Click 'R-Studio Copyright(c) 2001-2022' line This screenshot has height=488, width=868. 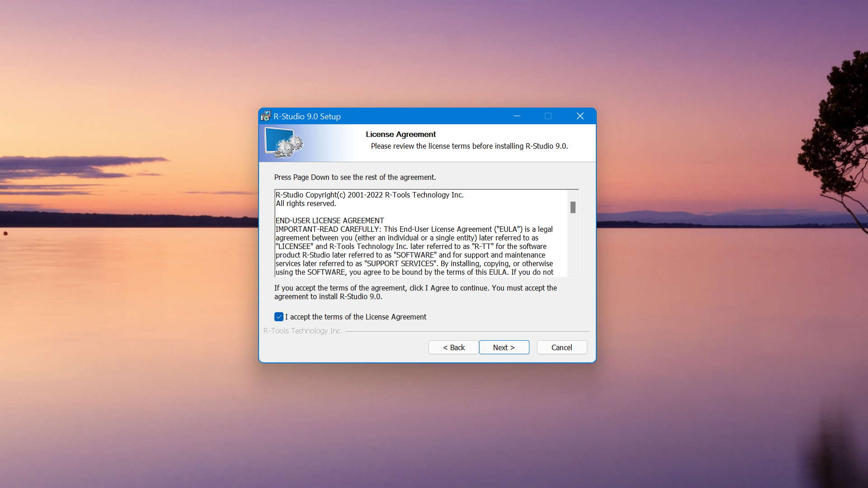[x=370, y=195]
